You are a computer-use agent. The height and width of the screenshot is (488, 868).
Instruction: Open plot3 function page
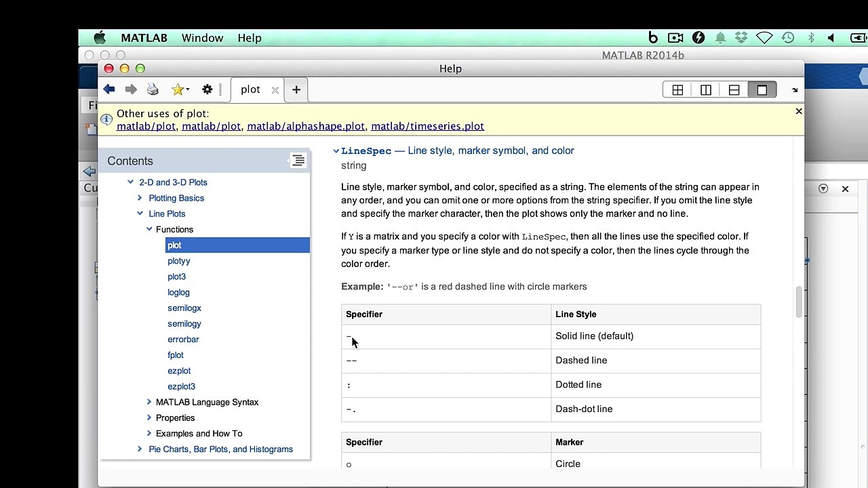pos(176,277)
